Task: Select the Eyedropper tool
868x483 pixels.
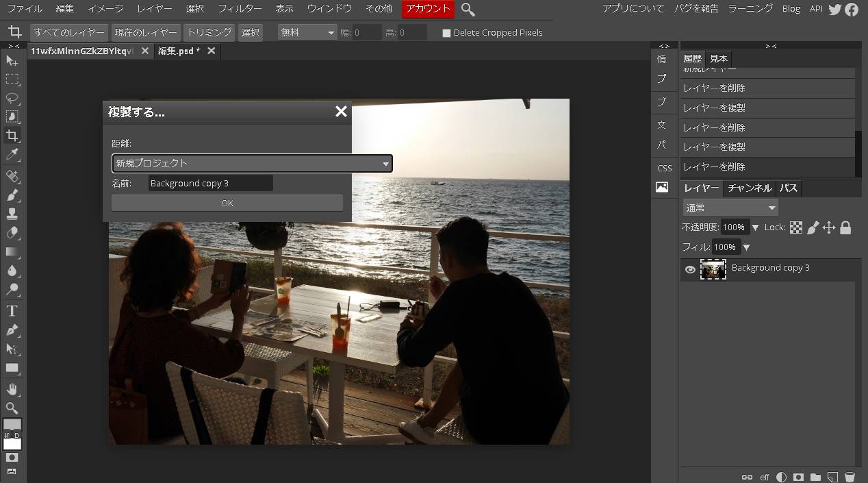Action: (x=12, y=155)
